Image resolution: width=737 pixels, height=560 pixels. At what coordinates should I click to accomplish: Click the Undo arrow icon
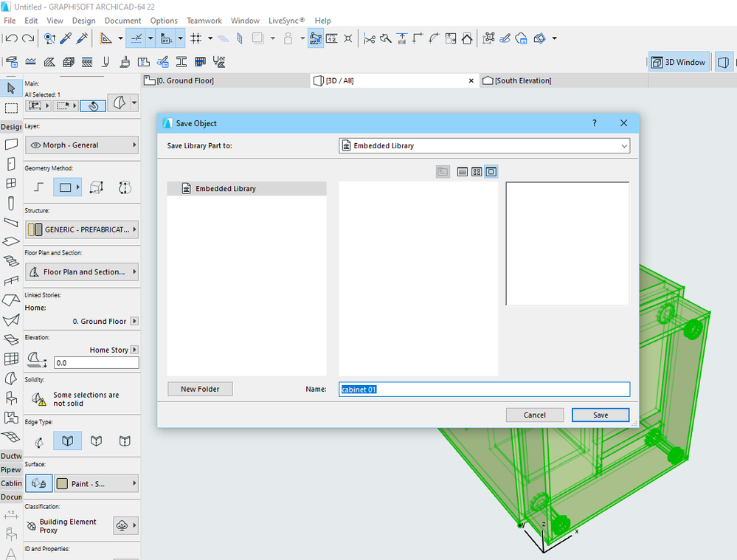(11, 38)
